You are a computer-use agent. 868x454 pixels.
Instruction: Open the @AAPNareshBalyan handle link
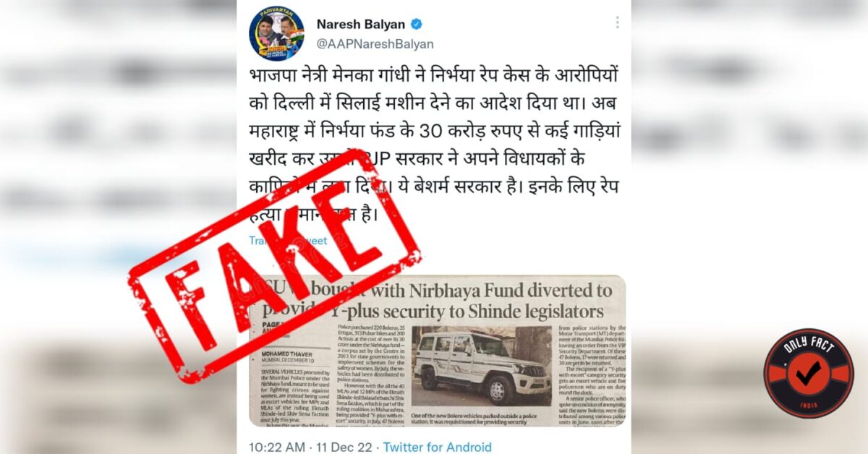pos(375,44)
